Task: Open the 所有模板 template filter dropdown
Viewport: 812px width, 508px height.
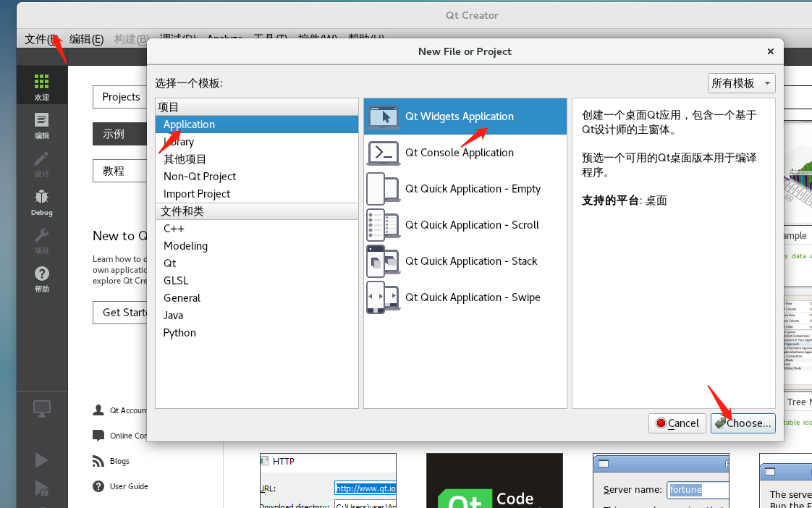Action: [741, 82]
